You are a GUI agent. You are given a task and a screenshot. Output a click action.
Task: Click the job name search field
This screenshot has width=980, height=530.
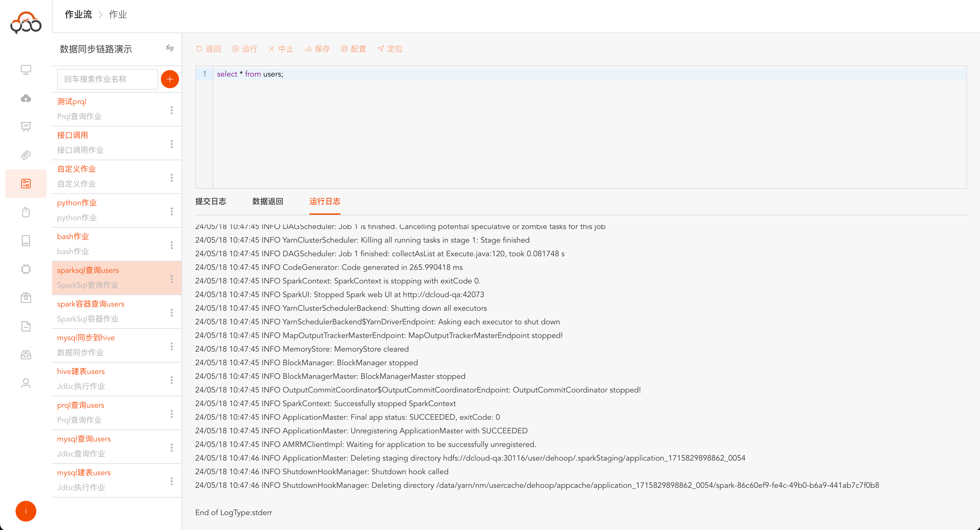[x=107, y=79]
